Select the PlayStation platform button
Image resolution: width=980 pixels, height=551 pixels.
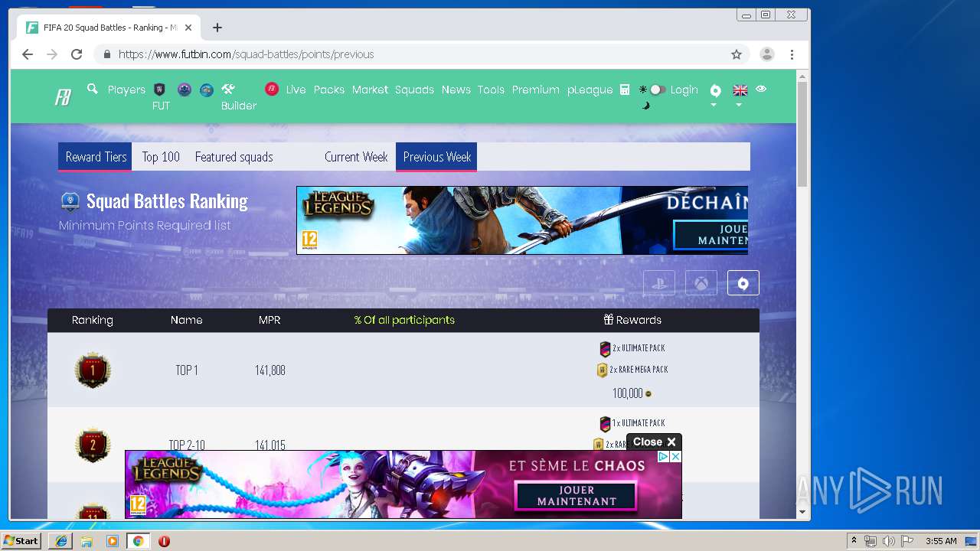tap(659, 283)
